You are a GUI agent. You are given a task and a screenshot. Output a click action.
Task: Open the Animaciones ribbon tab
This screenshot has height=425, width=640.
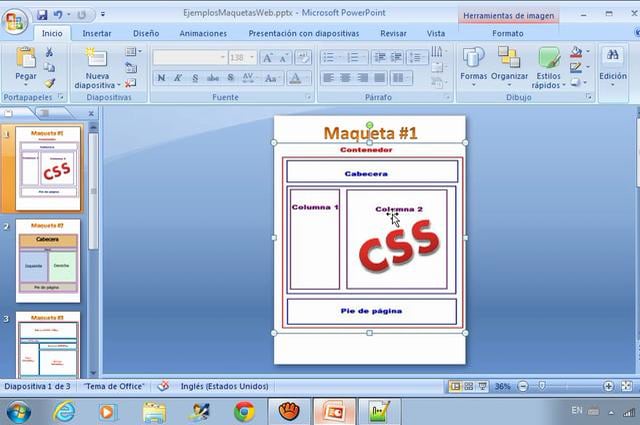(x=203, y=33)
